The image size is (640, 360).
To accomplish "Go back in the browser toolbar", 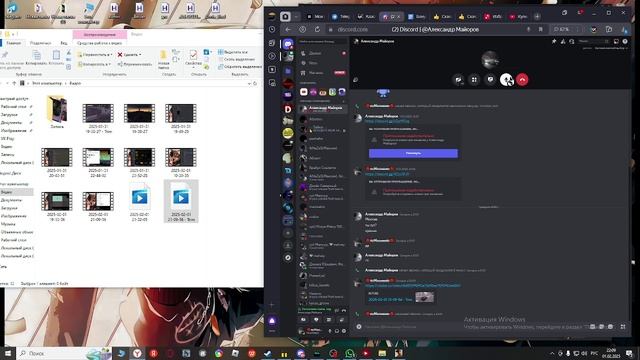I will click(x=288, y=29).
